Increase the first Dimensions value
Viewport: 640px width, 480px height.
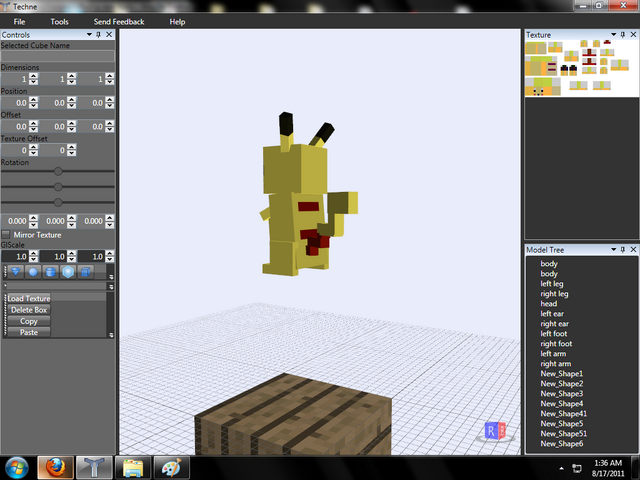(34, 76)
